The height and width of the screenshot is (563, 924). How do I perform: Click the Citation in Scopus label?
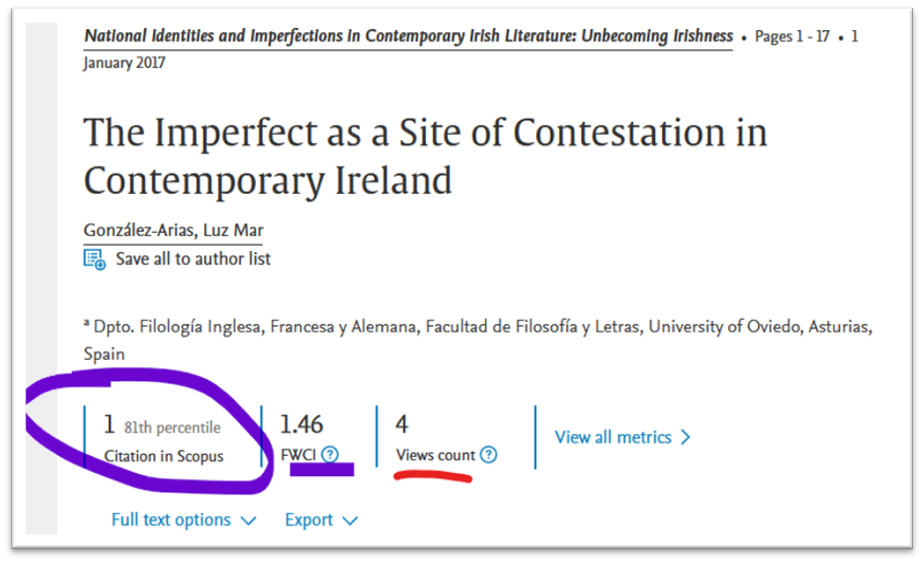tap(163, 456)
